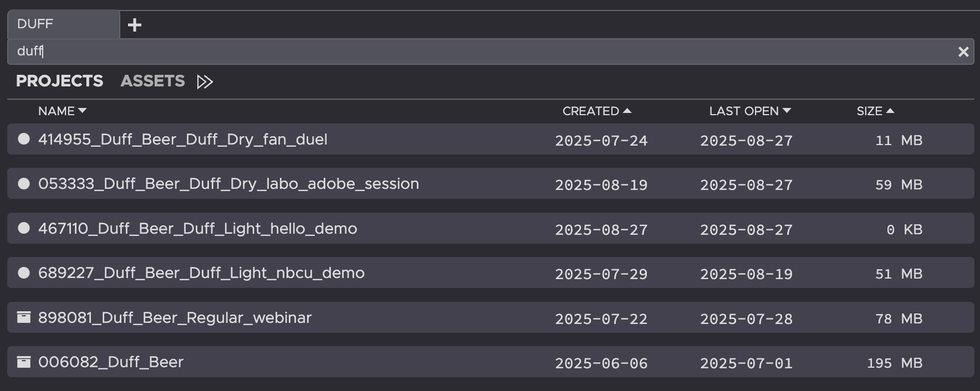
Task: Open project 414955_Duff_Beer_Duff_Dry_fan_duel
Action: [182, 140]
